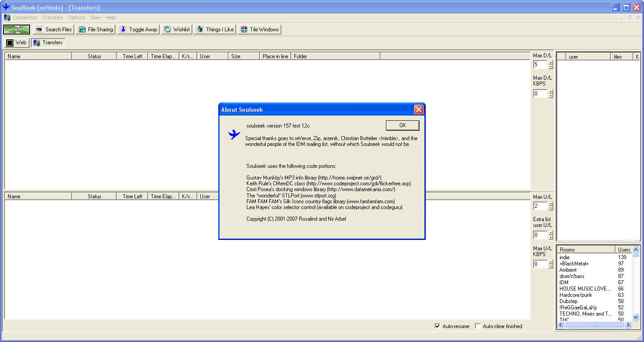Close the About Soulseek dialog with X
This screenshot has height=342, width=644.
point(419,110)
